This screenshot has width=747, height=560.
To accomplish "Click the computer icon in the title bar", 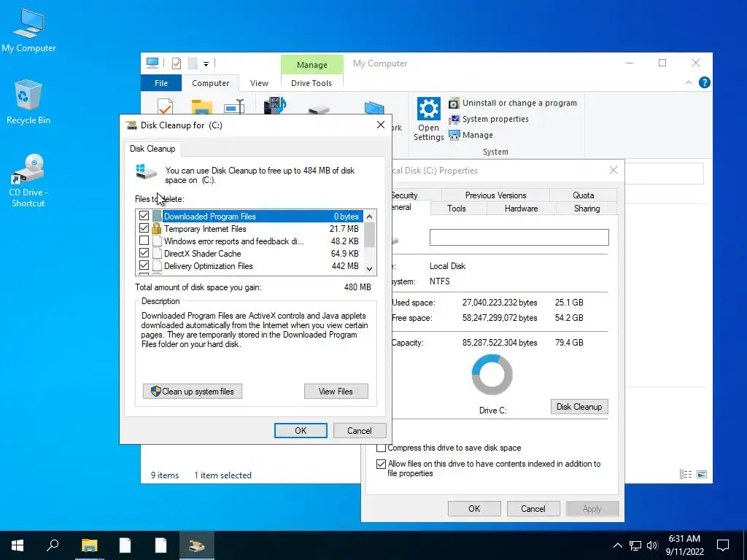I will click(x=152, y=63).
